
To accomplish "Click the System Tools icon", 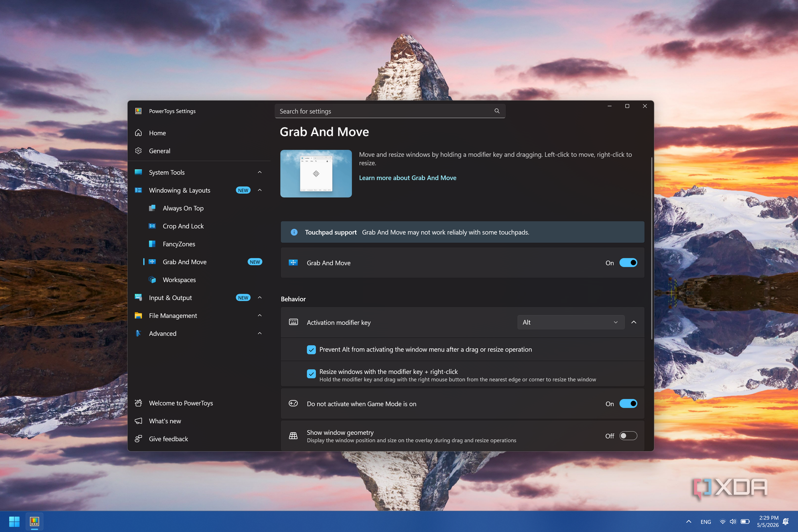I will [x=138, y=172].
